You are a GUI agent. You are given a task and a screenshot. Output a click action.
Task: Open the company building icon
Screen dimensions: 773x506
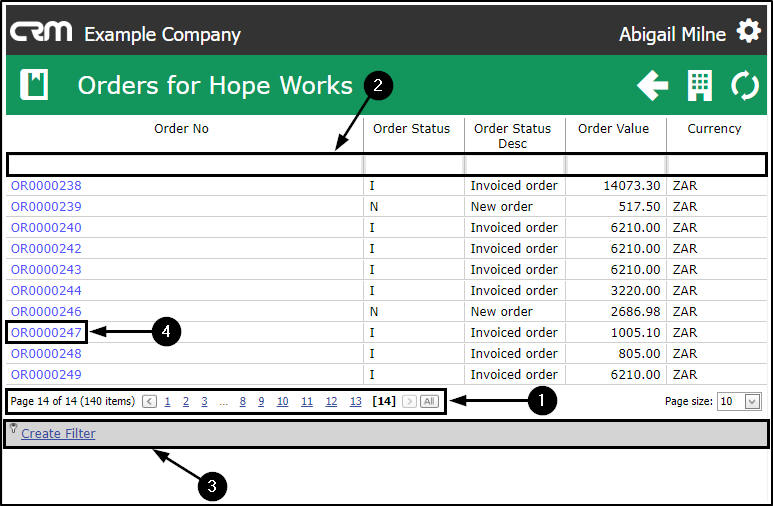[x=700, y=85]
